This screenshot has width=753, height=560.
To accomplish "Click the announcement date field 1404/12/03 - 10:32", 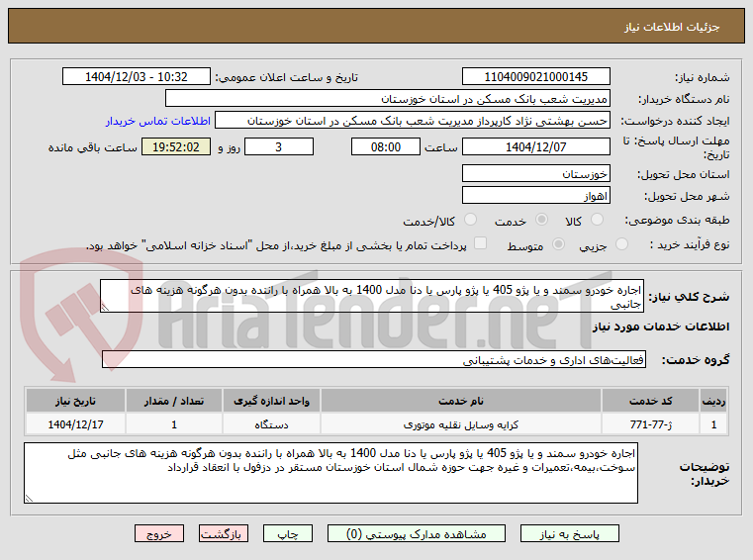I will click(x=137, y=77).
